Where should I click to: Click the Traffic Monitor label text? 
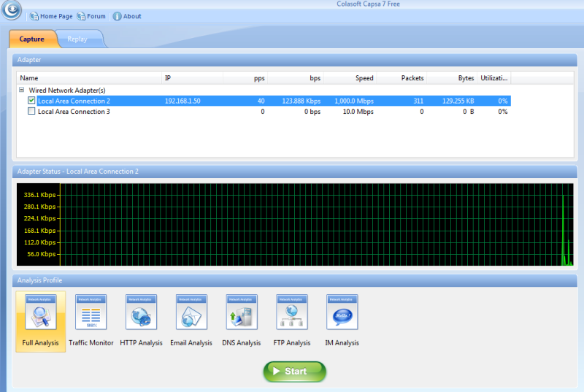pos(91,343)
